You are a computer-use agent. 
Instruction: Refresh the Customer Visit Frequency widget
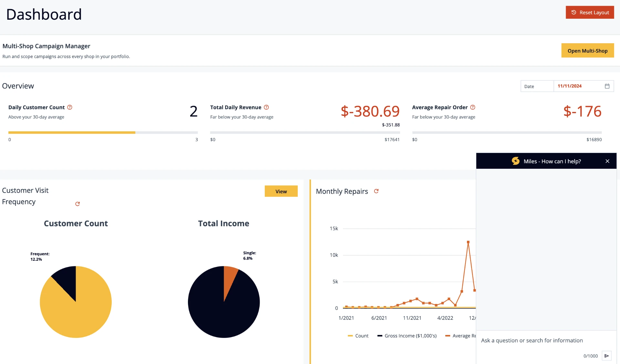point(77,204)
